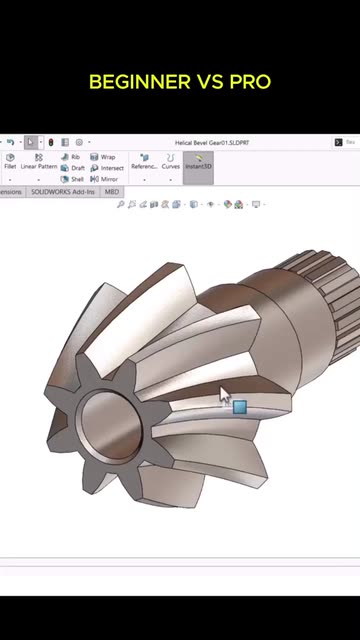
Task: Click the Previous View icon
Action: pyautogui.click(x=143, y=204)
